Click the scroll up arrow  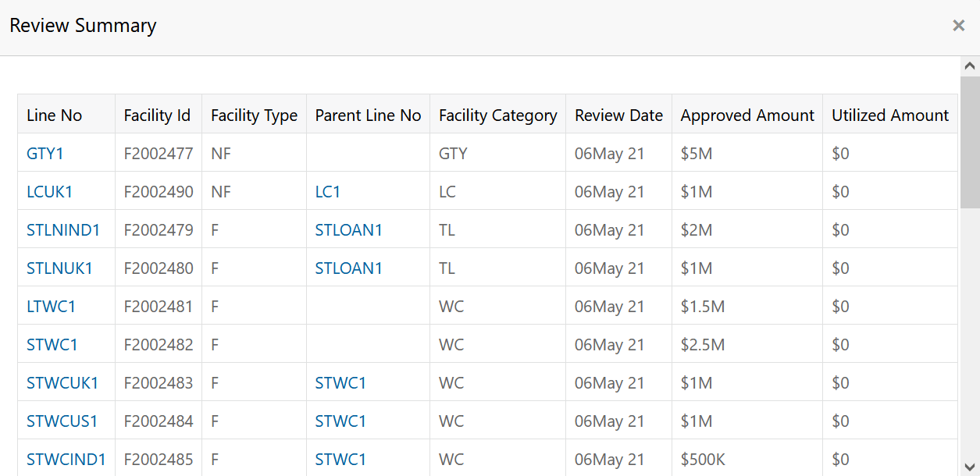tap(970, 66)
